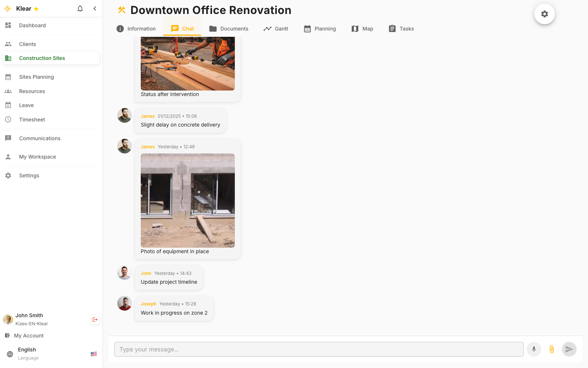
Task: Open project settings via the gear icon
Action: pyautogui.click(x=544, y=14)
